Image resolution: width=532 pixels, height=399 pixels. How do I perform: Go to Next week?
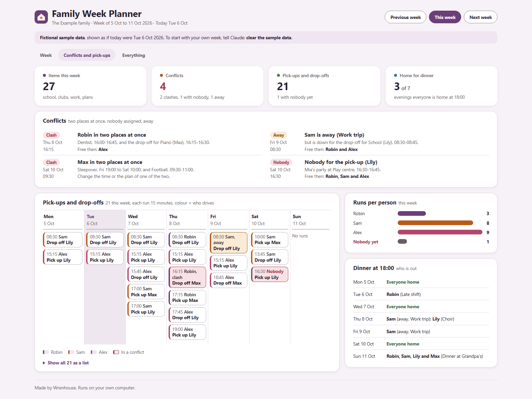click(480, 17)
